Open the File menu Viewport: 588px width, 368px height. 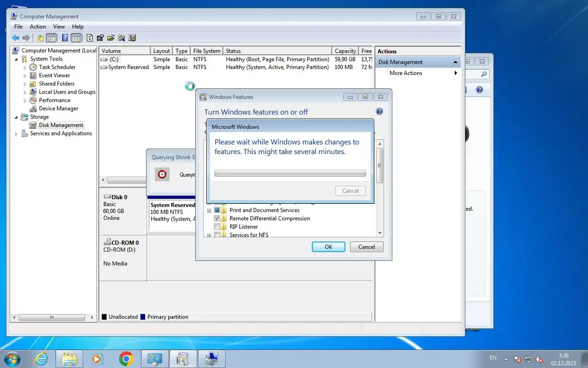coord(18,27)
